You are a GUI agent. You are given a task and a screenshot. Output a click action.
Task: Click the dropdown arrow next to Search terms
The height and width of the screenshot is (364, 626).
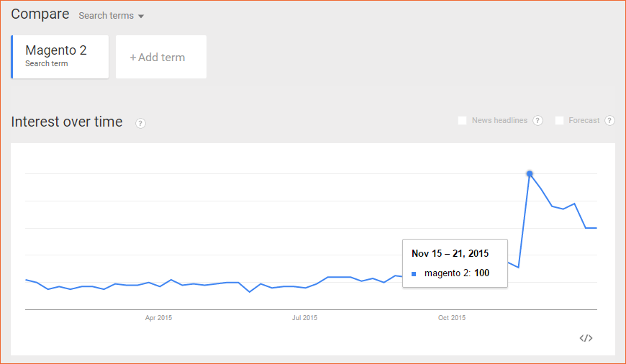[141, 17]
